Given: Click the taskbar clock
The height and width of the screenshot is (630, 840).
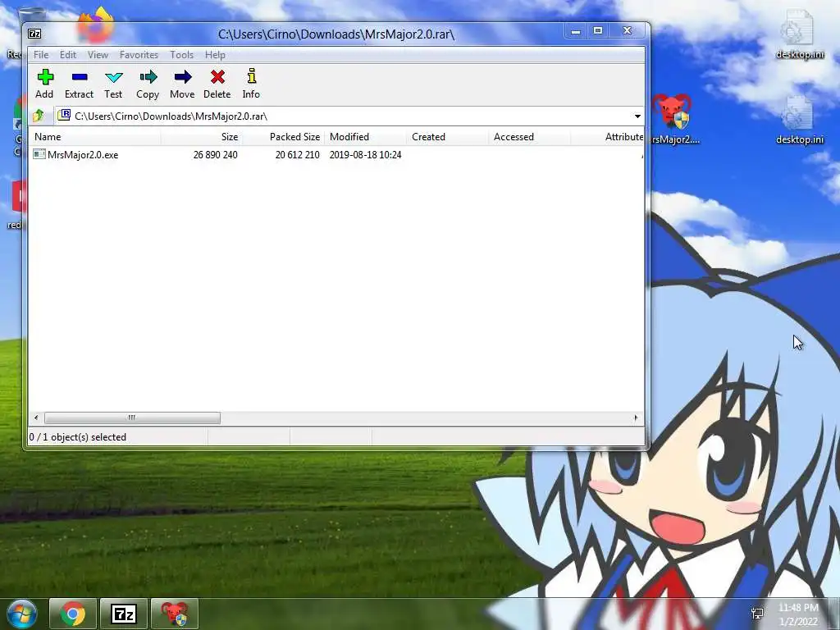Looking at the screenshot, I should point(798,614).
